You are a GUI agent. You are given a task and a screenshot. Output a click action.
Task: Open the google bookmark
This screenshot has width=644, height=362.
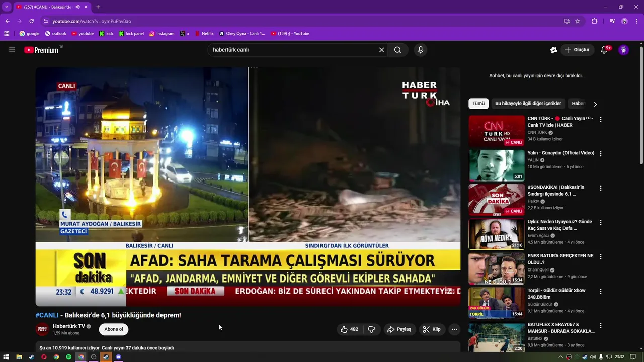(29, 34)
